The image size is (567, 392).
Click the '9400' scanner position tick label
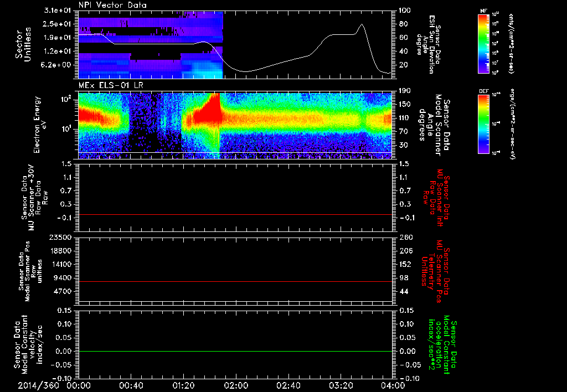coord(62,278)
